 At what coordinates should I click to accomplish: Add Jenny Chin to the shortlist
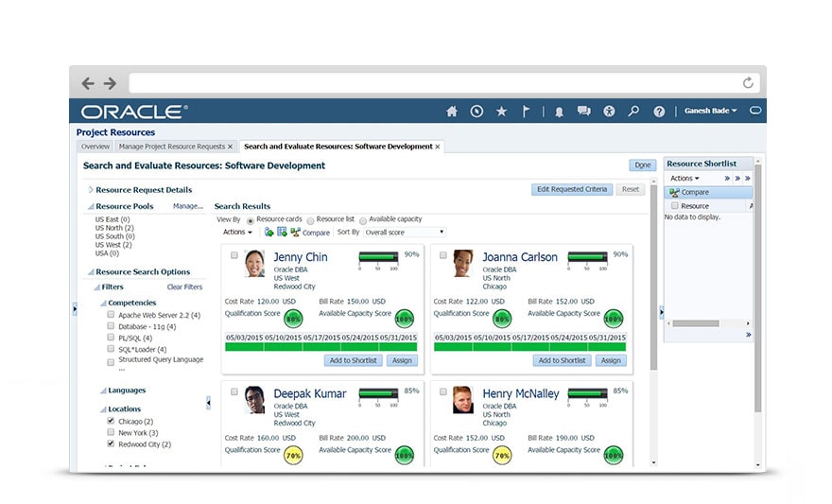click(x=353, y=360)
